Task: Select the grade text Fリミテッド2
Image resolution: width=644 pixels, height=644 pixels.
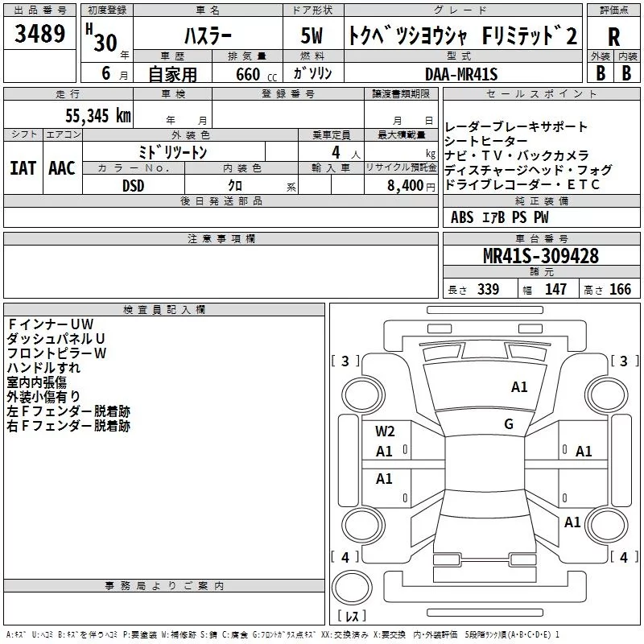Action: [x=529, y=35]
